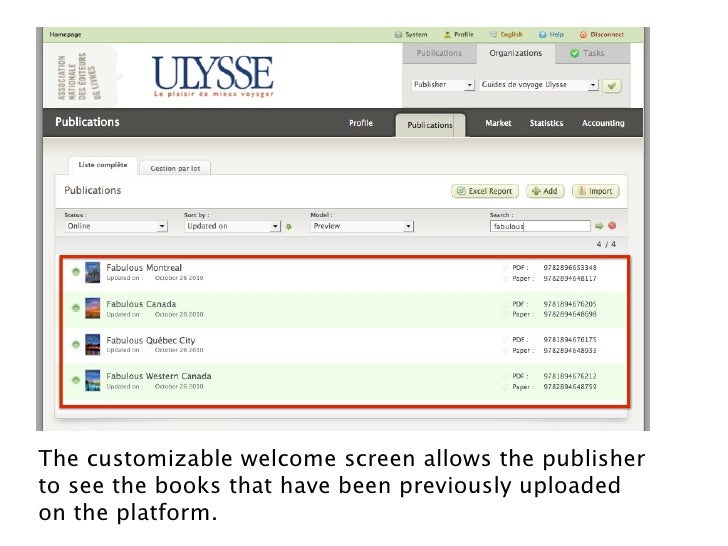Open the Fabulous Canada title
Image resolution: width=728 pixels, height=546 pixels.
(141, 304)
